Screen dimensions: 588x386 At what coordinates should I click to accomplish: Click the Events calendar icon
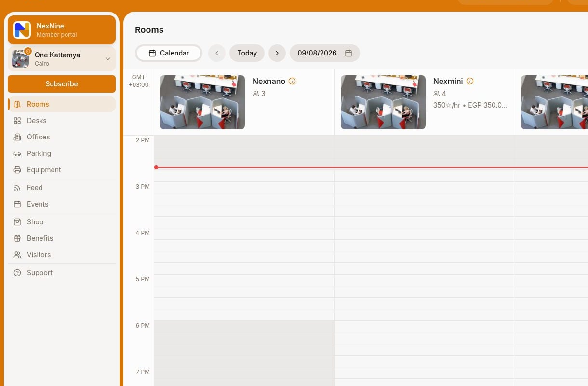coord(17,204)
